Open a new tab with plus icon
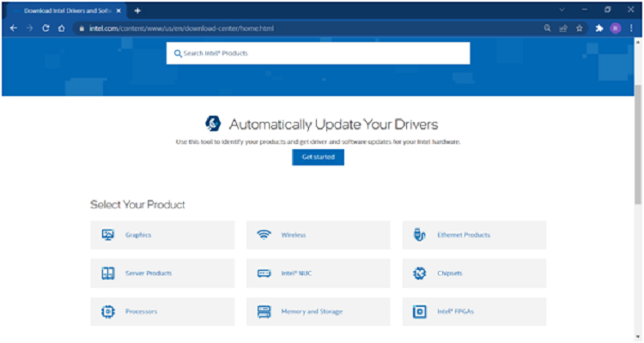 (x=137, y=10)
